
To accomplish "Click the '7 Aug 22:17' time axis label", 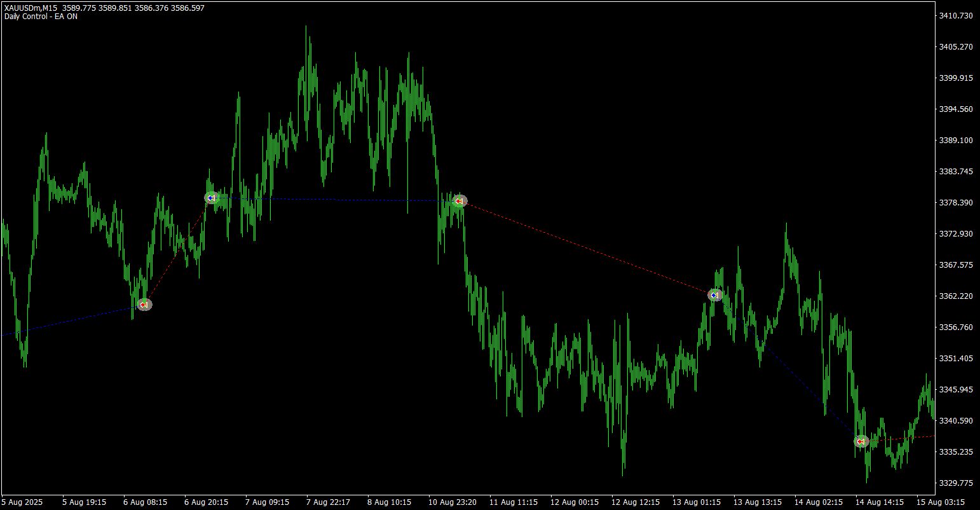I will click(329, 502).
